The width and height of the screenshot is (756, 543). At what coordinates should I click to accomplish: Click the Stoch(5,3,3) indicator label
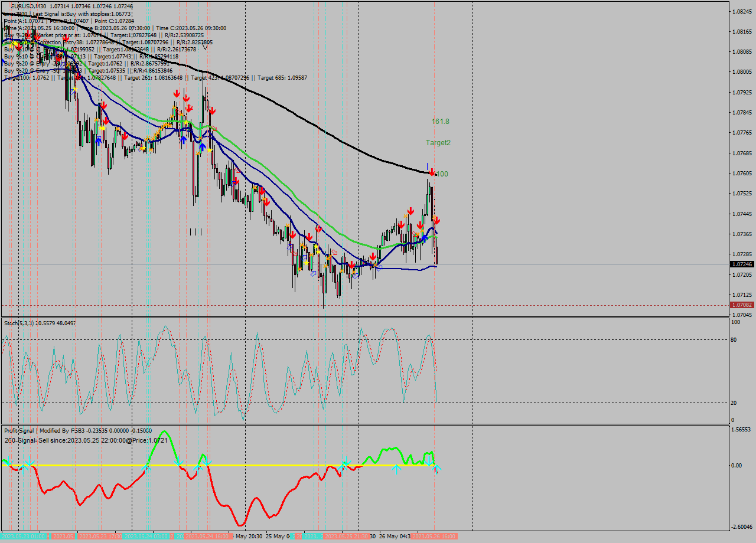[18, 323]
